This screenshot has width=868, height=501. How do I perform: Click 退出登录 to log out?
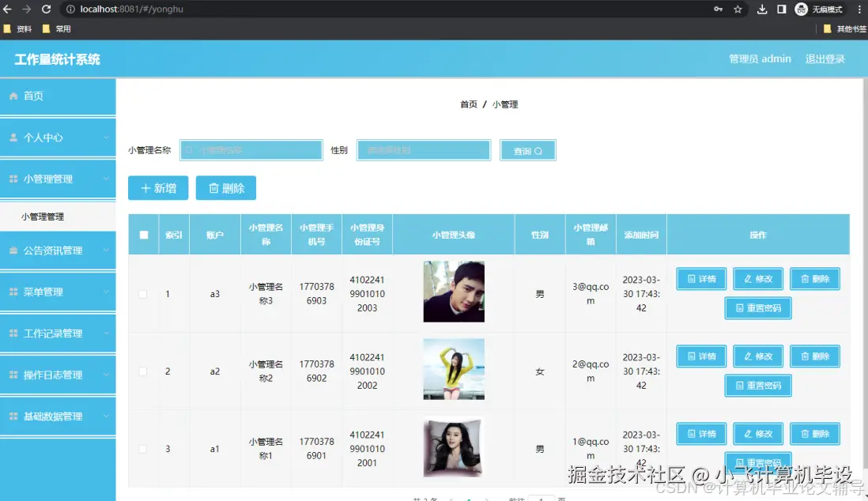(x=825, y=58)
